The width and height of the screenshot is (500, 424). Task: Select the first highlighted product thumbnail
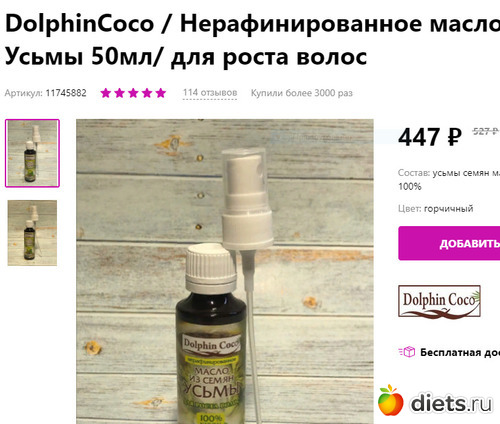click(x=32, y=153)
